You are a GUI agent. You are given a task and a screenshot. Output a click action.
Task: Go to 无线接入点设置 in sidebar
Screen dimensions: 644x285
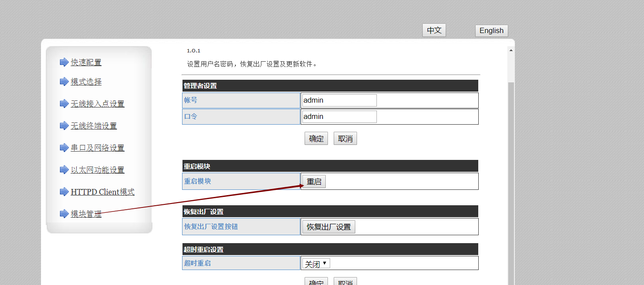97,104
